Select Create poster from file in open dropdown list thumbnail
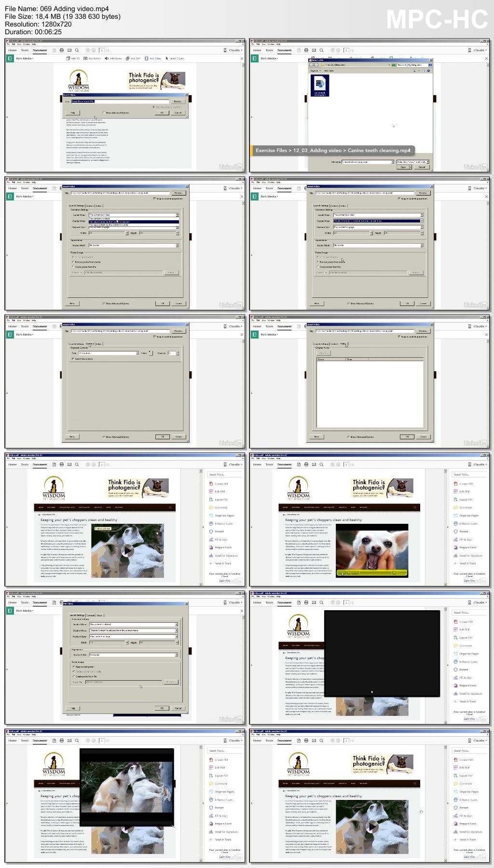Viewport: 494px width, 868px height. click(x=73, y=266)
